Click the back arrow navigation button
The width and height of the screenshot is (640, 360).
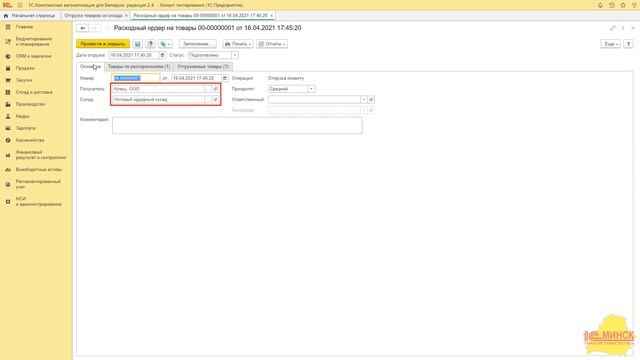pyautogui.click(x=82, y=28)
